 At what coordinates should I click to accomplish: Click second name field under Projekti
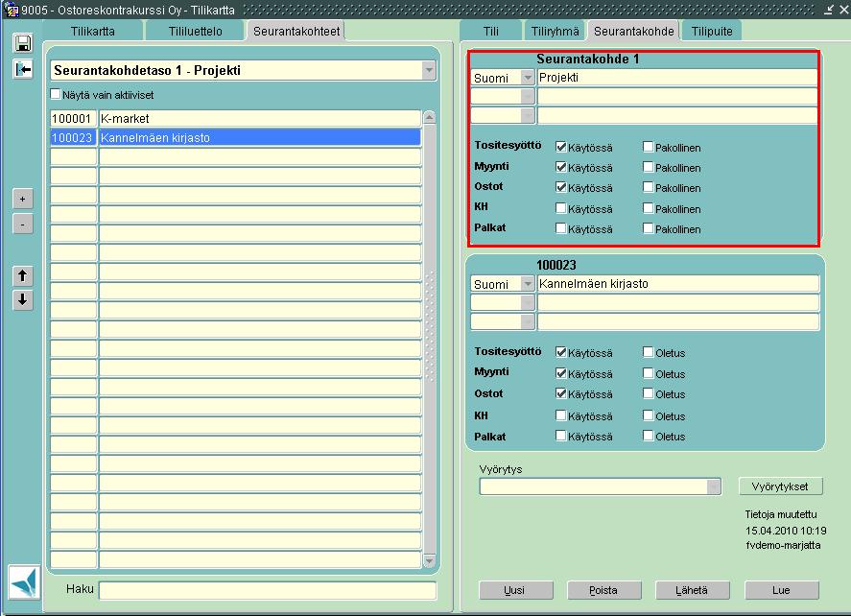(x=677, y=97)
